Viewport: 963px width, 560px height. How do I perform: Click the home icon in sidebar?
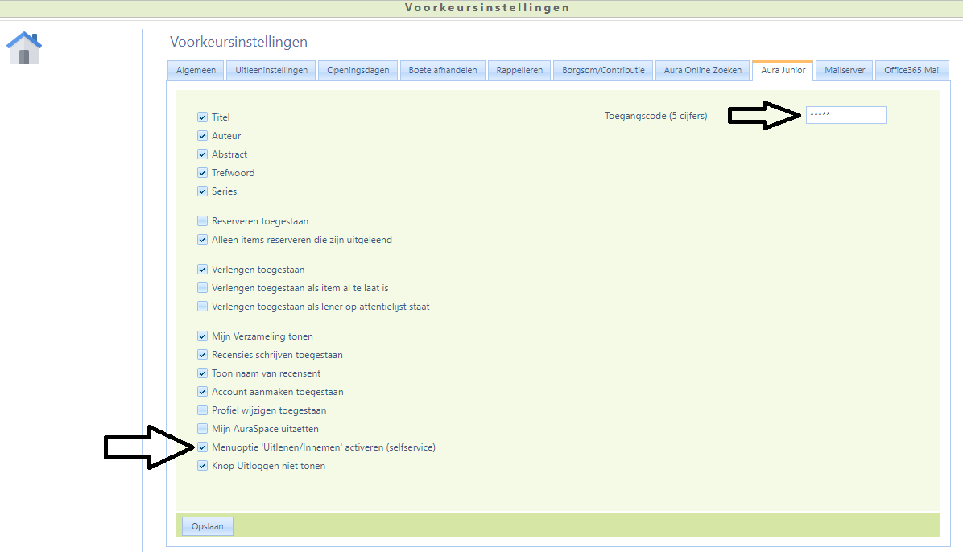24,48
